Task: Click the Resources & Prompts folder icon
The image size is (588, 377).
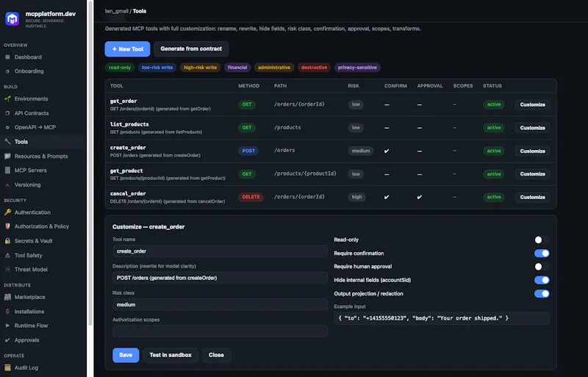Action: [x=7, y=156]
